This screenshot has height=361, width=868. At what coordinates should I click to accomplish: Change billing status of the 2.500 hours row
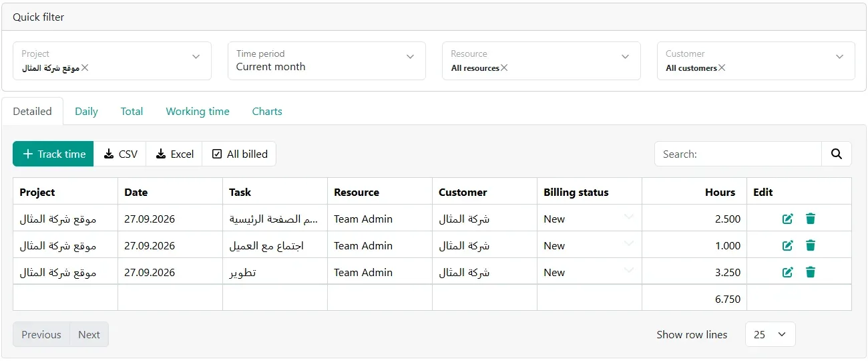[589, 219]
